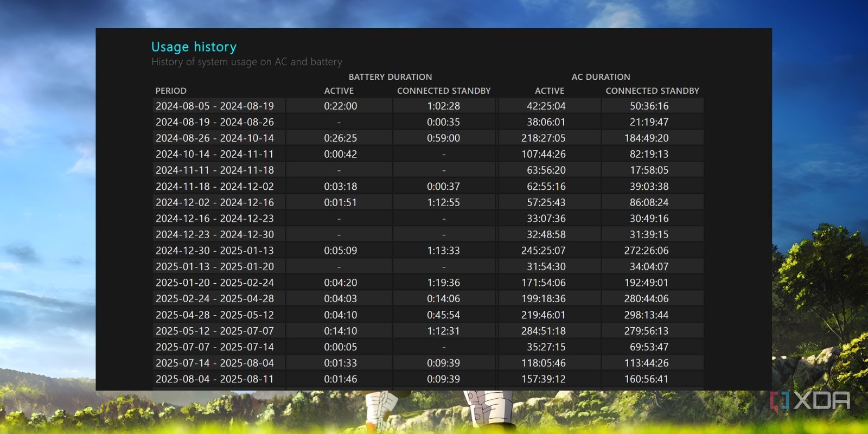Click the PERIOD column header
This screenshot has height=434, width=868.
171,91
